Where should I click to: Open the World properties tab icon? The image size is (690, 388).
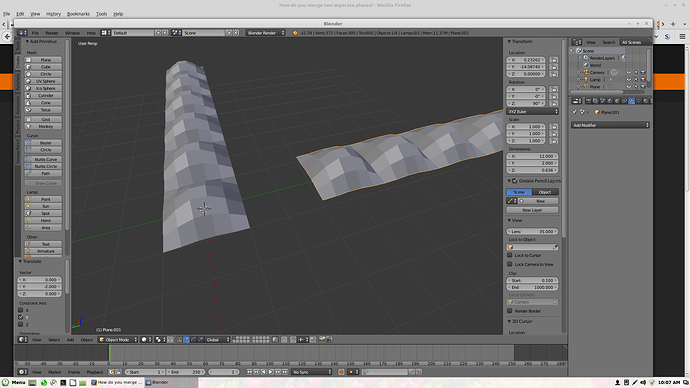point(610,101)
